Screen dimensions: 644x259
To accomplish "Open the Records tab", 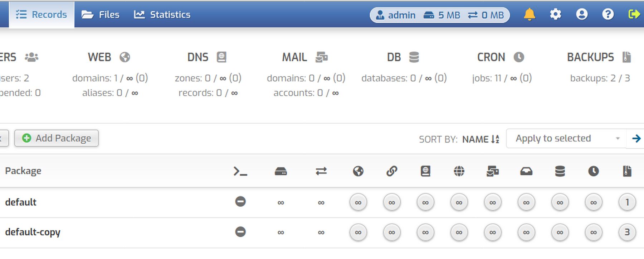I will pyautogui.click(x=42, y=15).
